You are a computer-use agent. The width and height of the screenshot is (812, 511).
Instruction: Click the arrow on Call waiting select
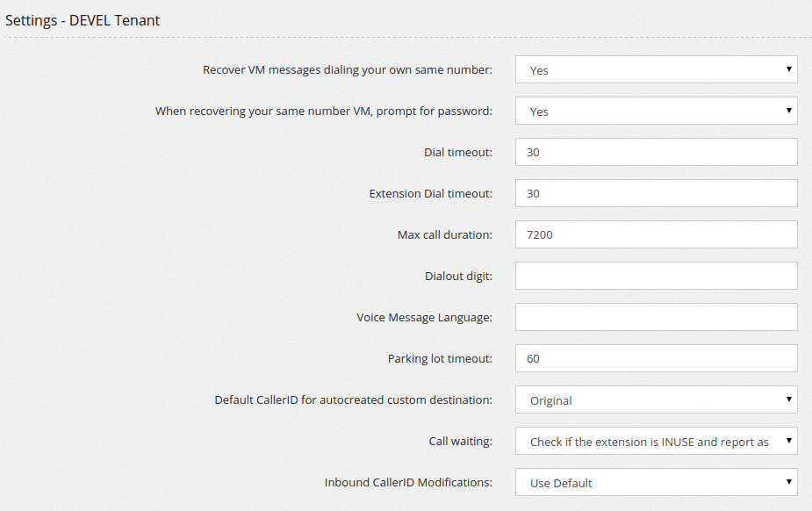click(788, 441)
